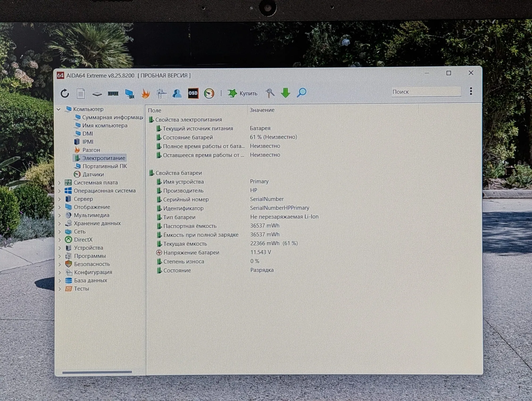This screenshot has width=532, height=401.
Task: Open the Report page icon
Action: point(81,93)
